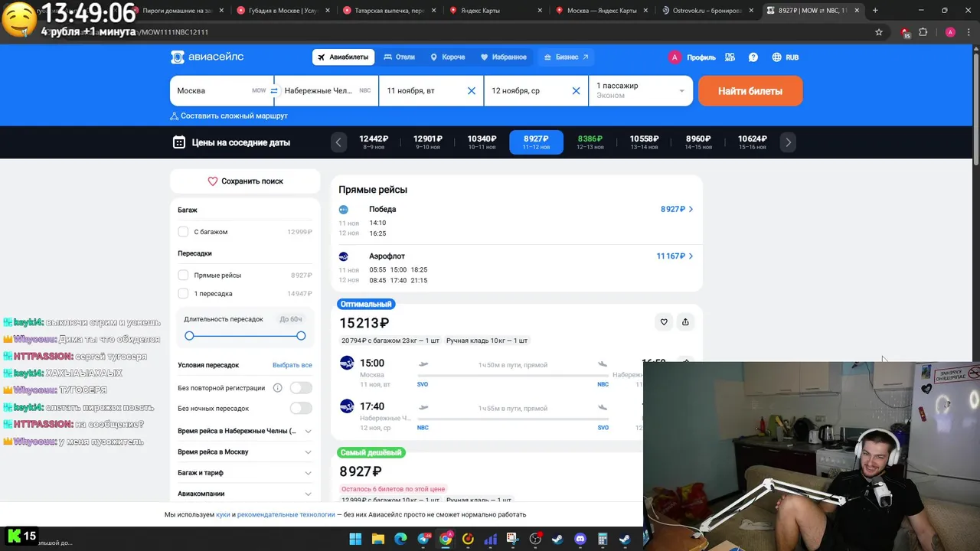Change currency via RUB globe icon
Screen dimensions: 980x551
(x=786, y=57)
